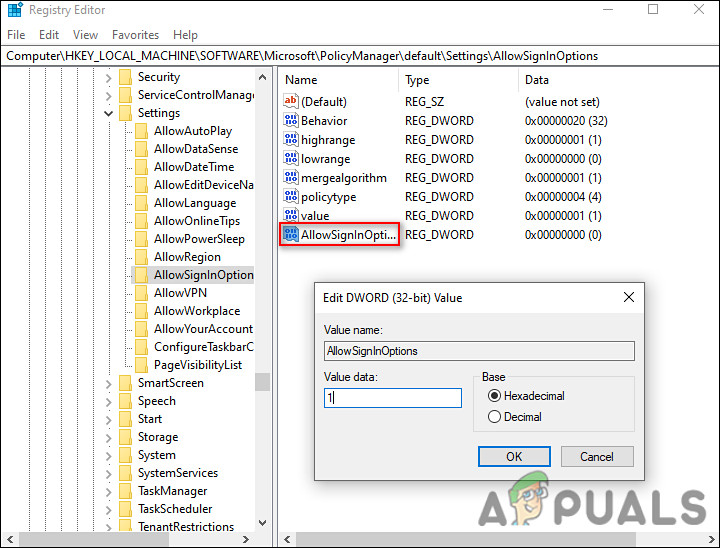Click the Registry Editor app icon in title bar
The width and height of the screenshot is (720, 548).
click(x=15, y=10)
